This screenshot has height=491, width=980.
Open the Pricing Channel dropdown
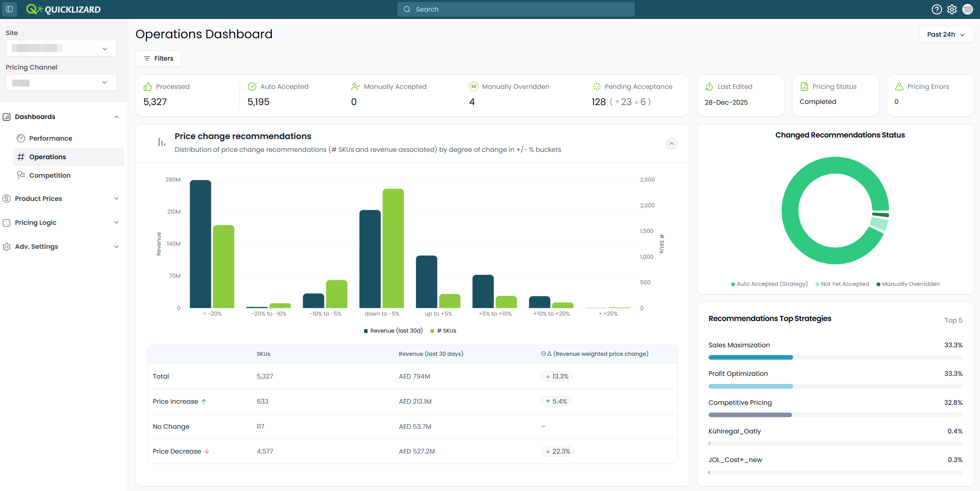(x=61, y=83)
